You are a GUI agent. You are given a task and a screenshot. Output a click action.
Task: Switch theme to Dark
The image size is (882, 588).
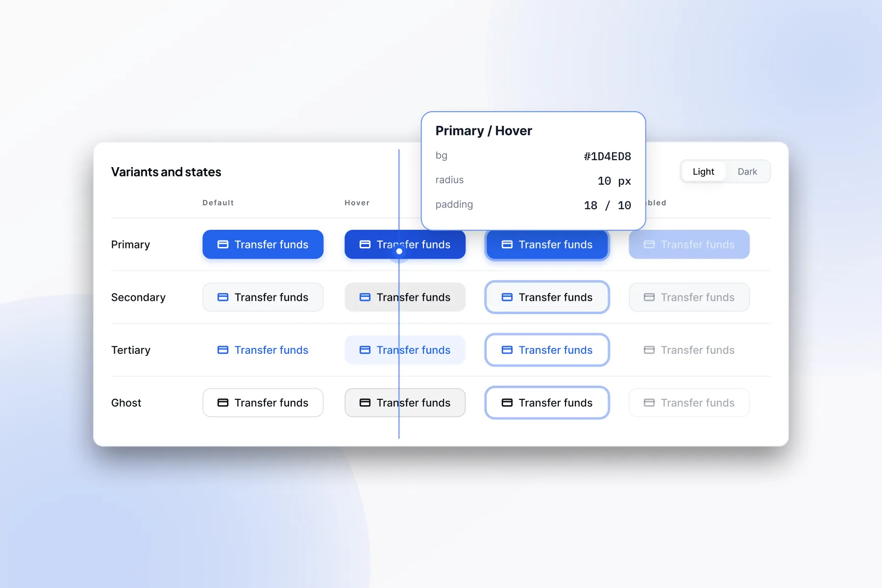(x=747, y=171)
